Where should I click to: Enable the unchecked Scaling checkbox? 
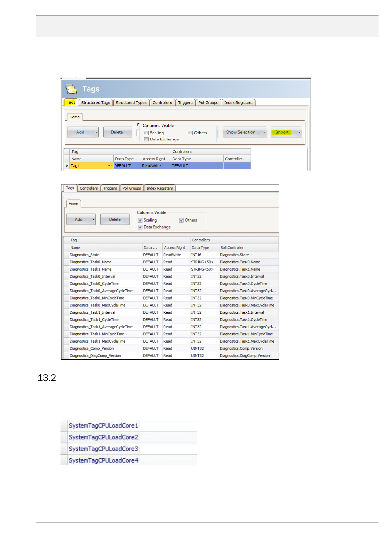tap(146, 133)
